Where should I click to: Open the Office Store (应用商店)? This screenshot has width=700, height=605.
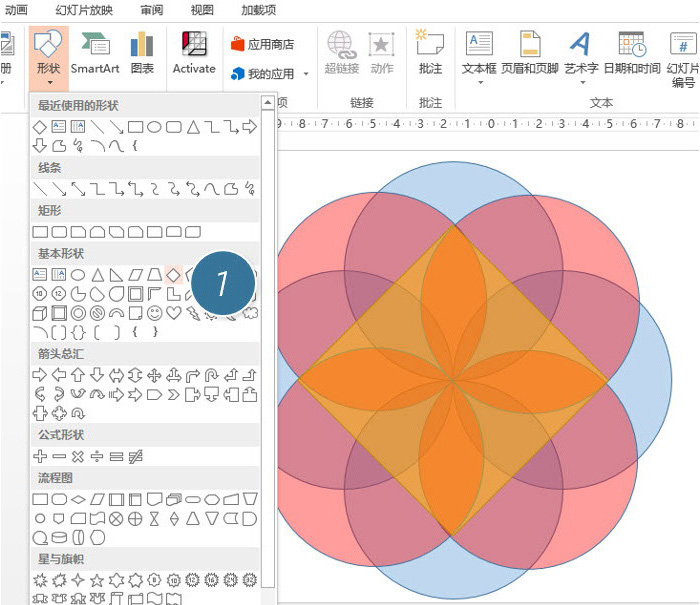pos(262,44)
